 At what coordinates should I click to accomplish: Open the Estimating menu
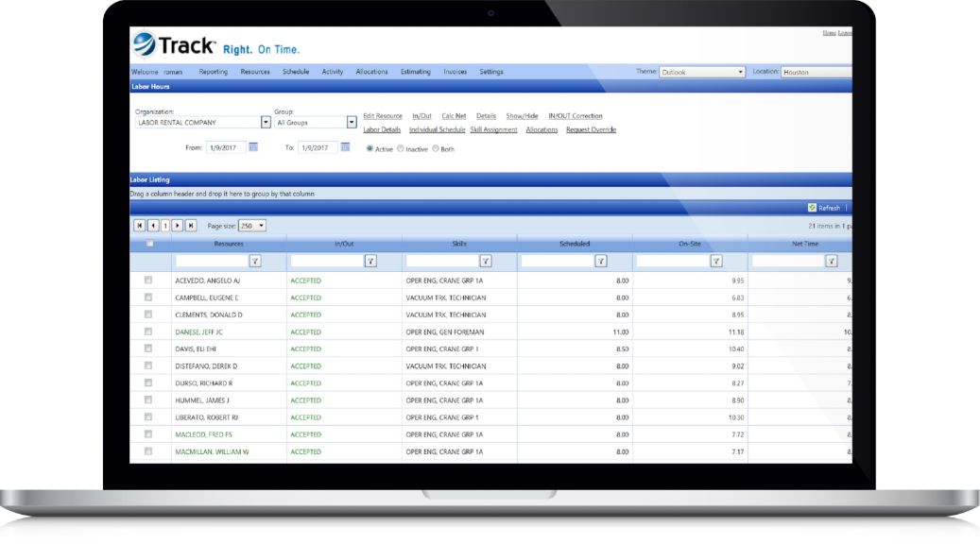coord(415,72)
